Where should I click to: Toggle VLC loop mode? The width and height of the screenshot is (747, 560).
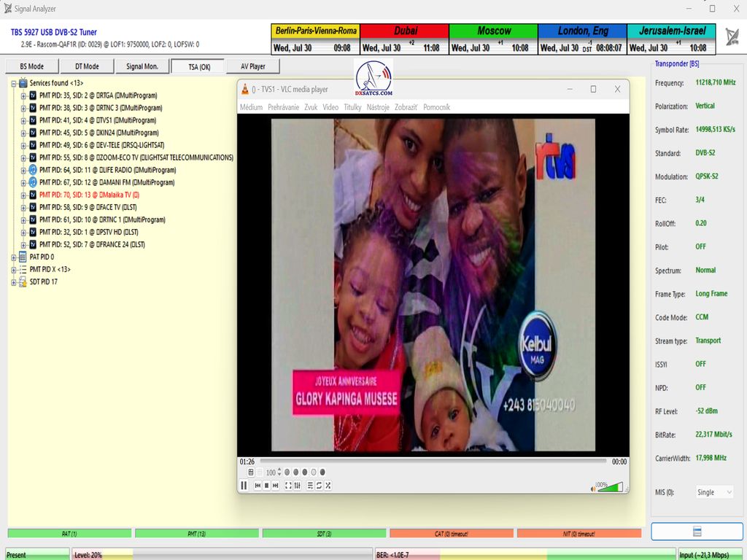tap(319, 486)
